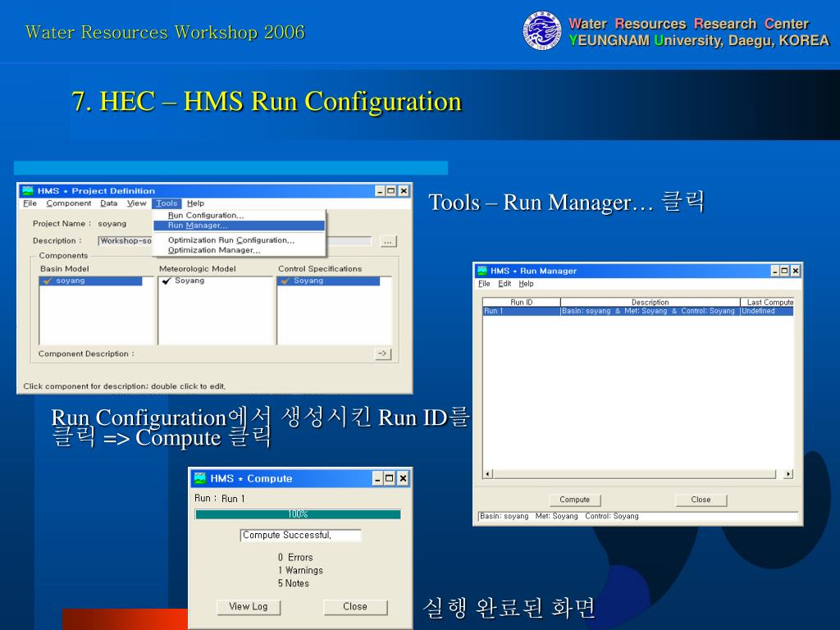This screenshot has height=630, width=840.
Task: Click the Description column header in Run Manager
Action: (650, 302)
